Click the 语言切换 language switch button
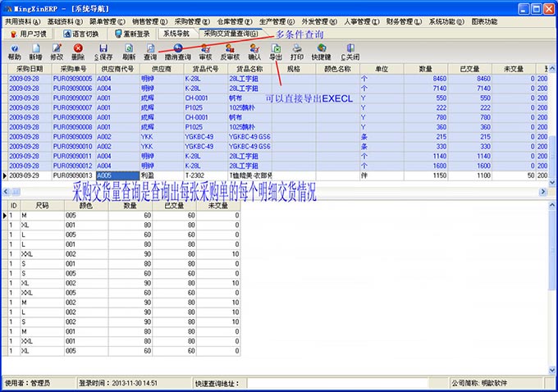The height and width of the screenshot is (392, 558). (x=80, y=34)
